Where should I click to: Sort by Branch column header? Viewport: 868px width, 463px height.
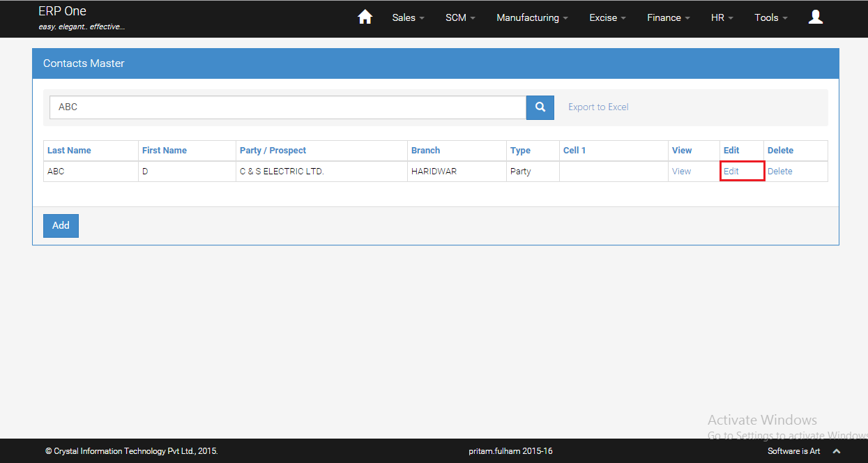tap(425, 151)
